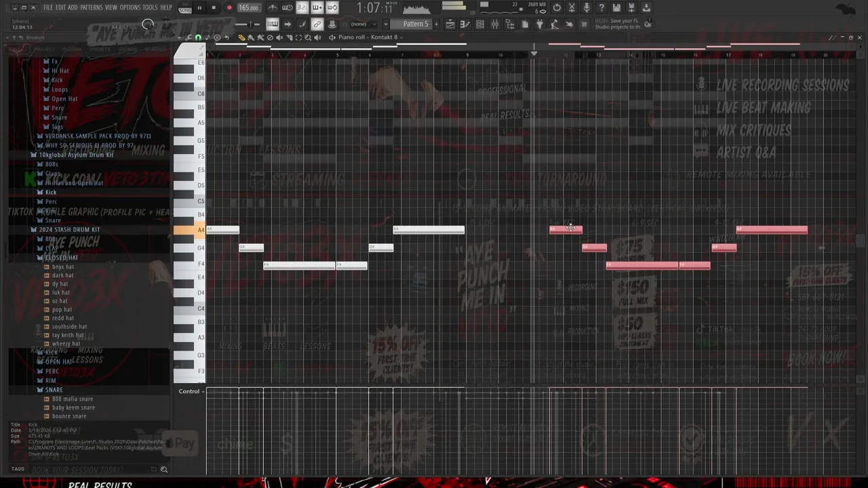Select the Zoom tool in piano roll
The image size is (868, 488).
tap(308, 38)
